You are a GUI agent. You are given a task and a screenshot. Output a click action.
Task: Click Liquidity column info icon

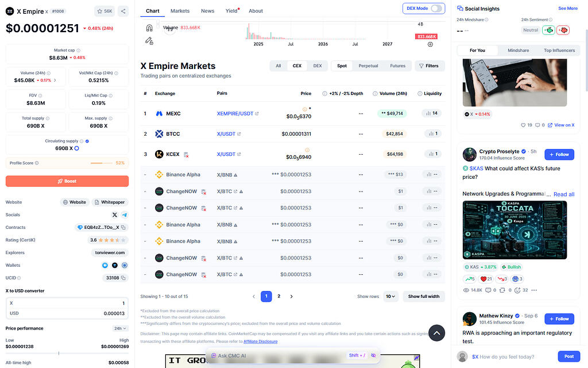point(420,94)
